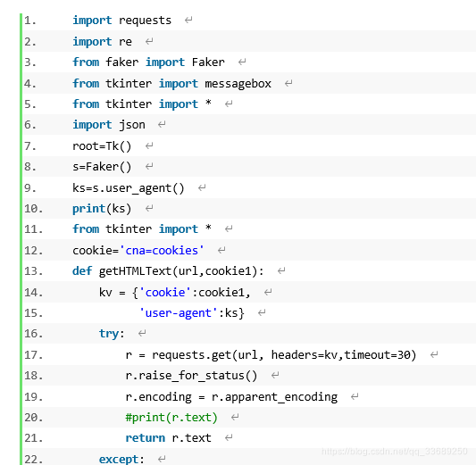Click 'r.encoding = r.apparent_encoding' line
The image size is (476, 465).
point(231,397)
